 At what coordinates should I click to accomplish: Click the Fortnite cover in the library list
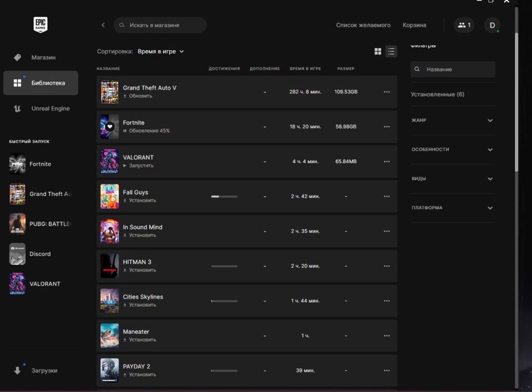pos(109,127)
